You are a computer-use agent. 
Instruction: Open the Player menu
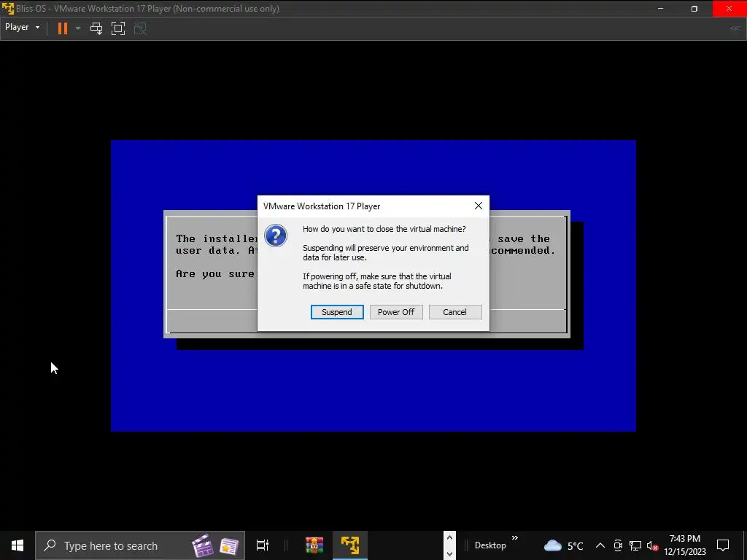22,28
